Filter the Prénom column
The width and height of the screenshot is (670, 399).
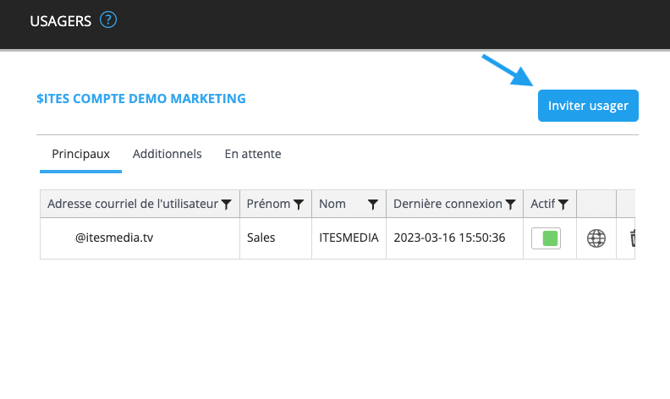pos(299,205)
